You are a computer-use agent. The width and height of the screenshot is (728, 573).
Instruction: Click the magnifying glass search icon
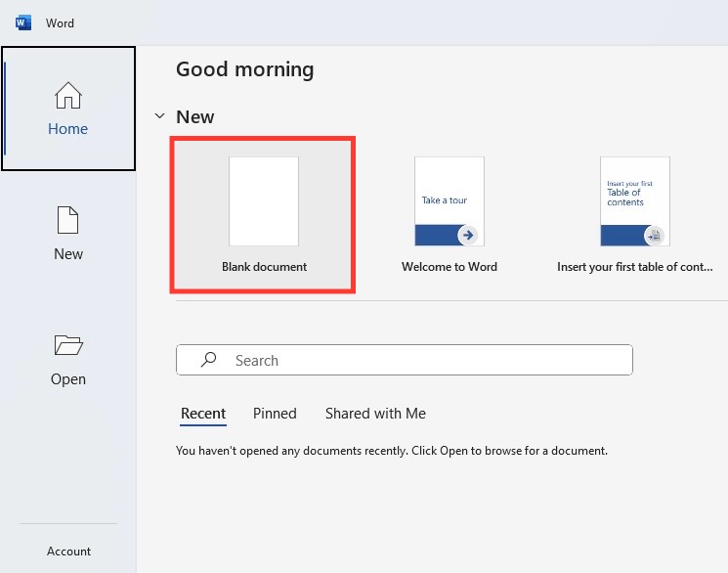pos(208,359)
